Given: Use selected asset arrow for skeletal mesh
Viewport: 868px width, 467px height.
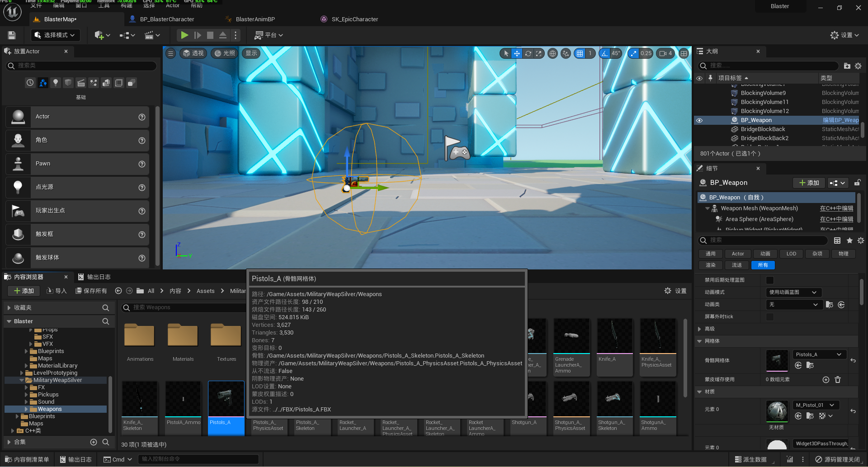Looking at the screenshot, I should [798, 366].
